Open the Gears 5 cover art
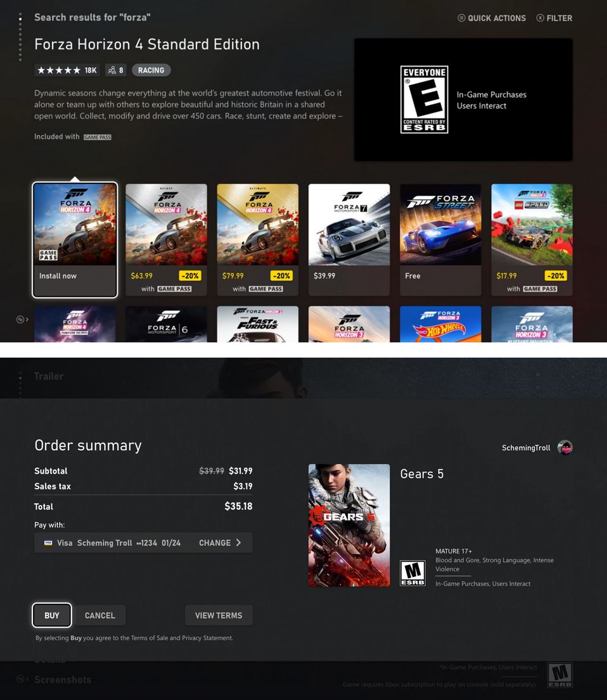 pos(349,525)
